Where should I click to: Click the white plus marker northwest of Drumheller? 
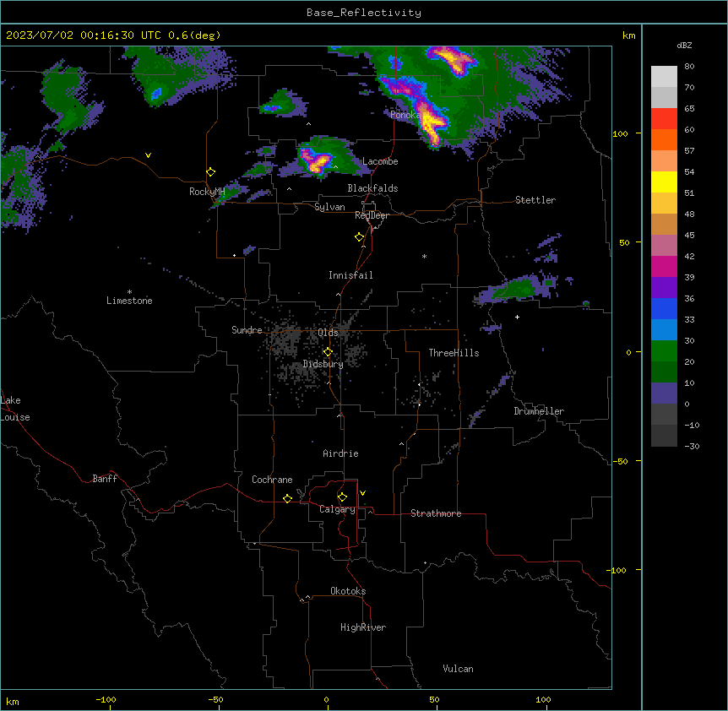click(x=517, y=317)
